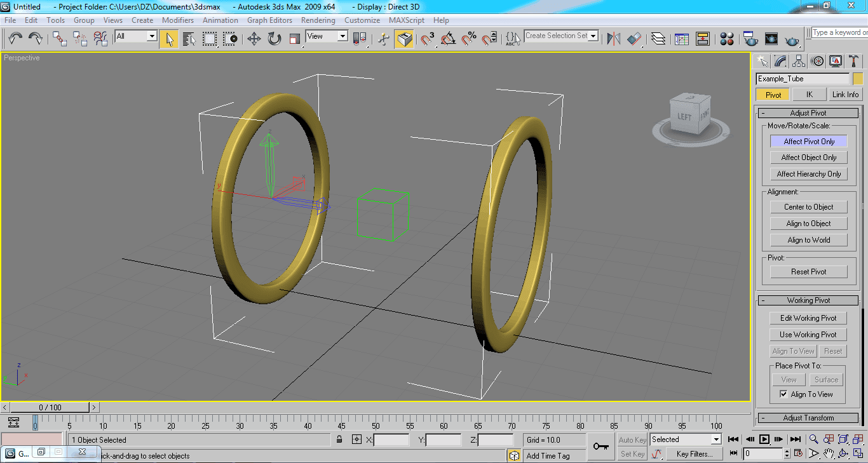Choose the Select Object arrow tool
The height and width of the screenshot is (463, 868).
pyautogui.click(x=169, y=39)
